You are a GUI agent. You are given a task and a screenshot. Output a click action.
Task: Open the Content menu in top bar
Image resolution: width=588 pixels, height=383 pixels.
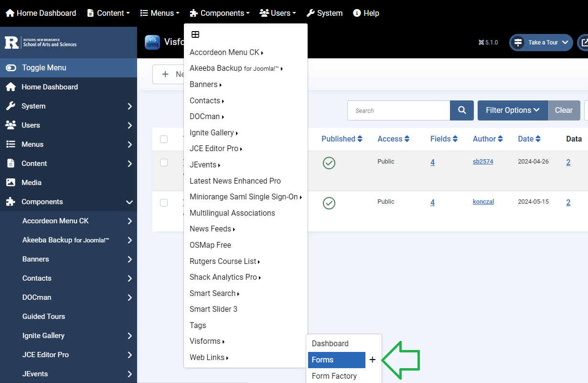pyautogui.click(x=108, y=13)
